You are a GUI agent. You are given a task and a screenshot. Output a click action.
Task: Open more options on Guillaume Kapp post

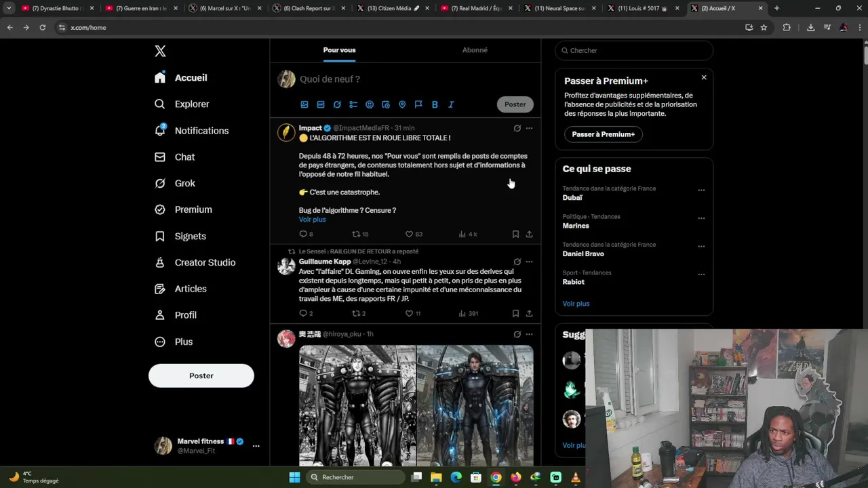530,262
